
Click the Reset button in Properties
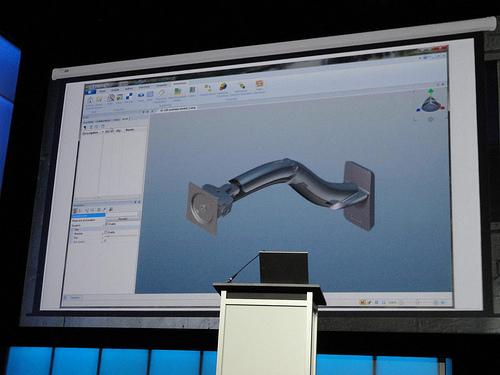coord(123,219)
